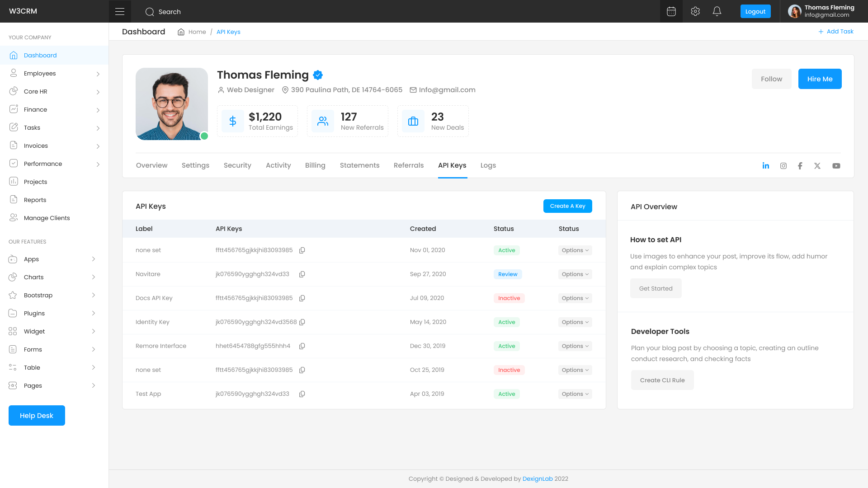Switch to the Billing tab

(315, 165)
